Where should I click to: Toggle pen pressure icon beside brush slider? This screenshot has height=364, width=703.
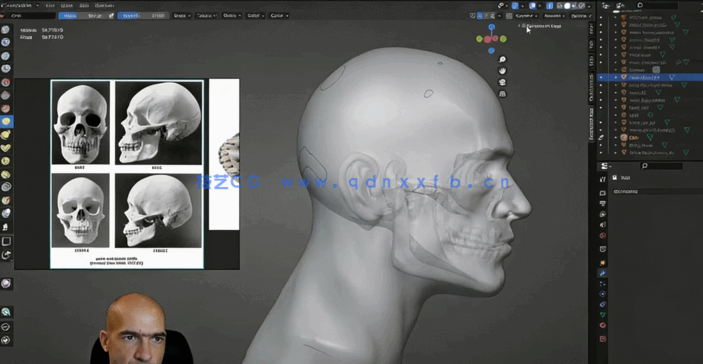(111, 15)
